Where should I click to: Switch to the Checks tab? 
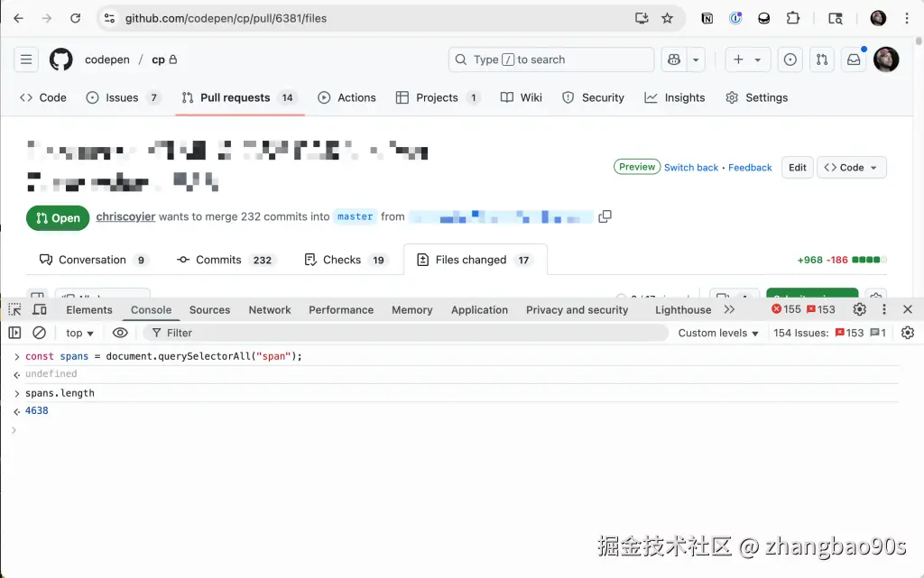pyautogui.click(x=346, y=260)
